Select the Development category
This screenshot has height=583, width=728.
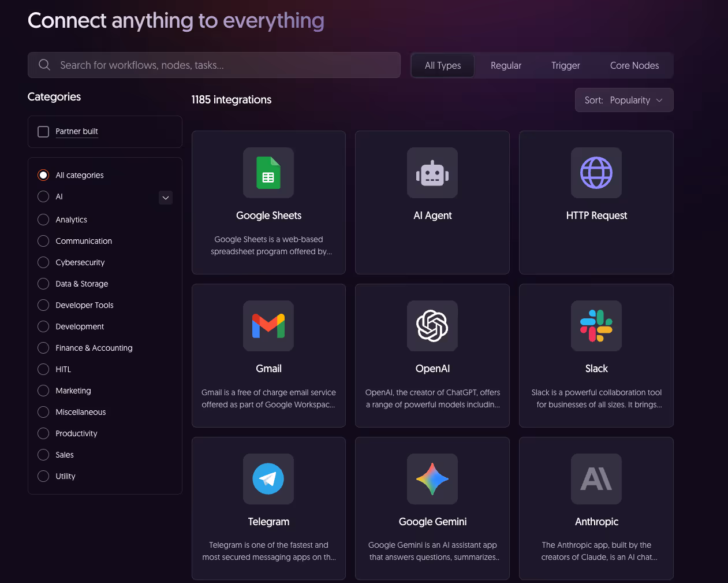(43, 326)
